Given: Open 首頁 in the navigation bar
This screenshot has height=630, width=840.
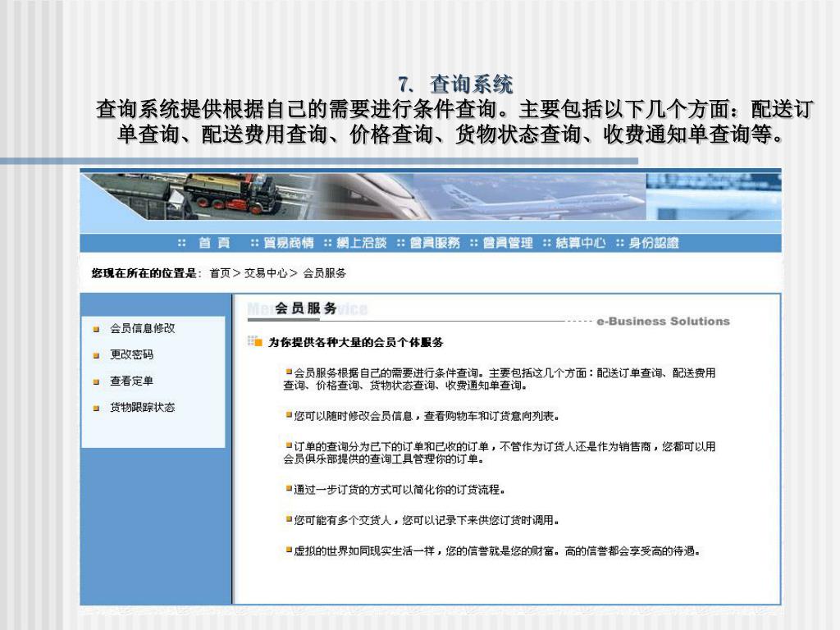Looking at the screenshot, I should [214, 243].
